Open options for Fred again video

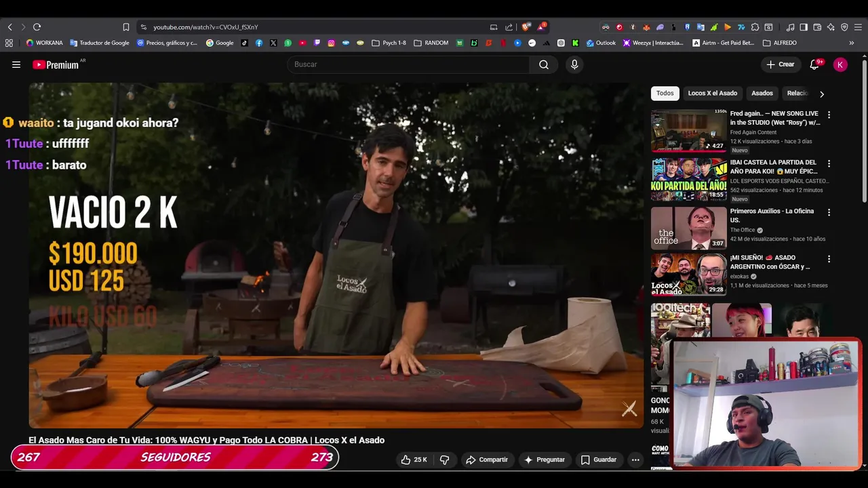pos(829,115)
